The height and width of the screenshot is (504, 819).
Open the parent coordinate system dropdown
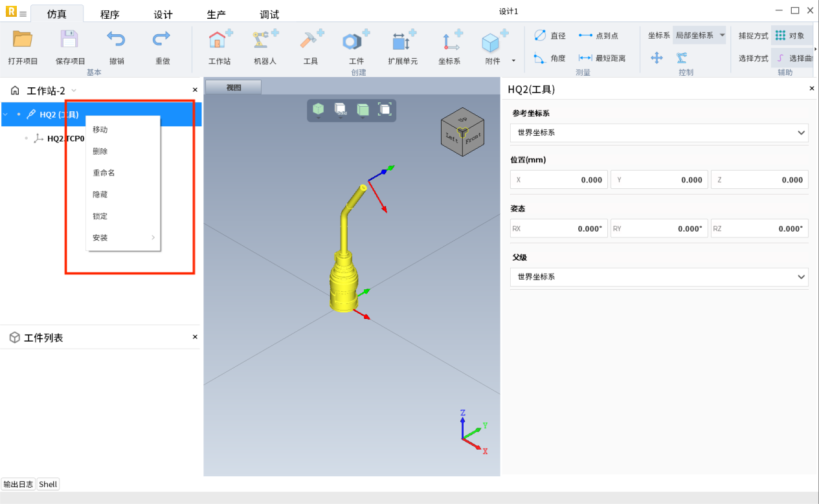pyautogui.click(x=658, y=277)
